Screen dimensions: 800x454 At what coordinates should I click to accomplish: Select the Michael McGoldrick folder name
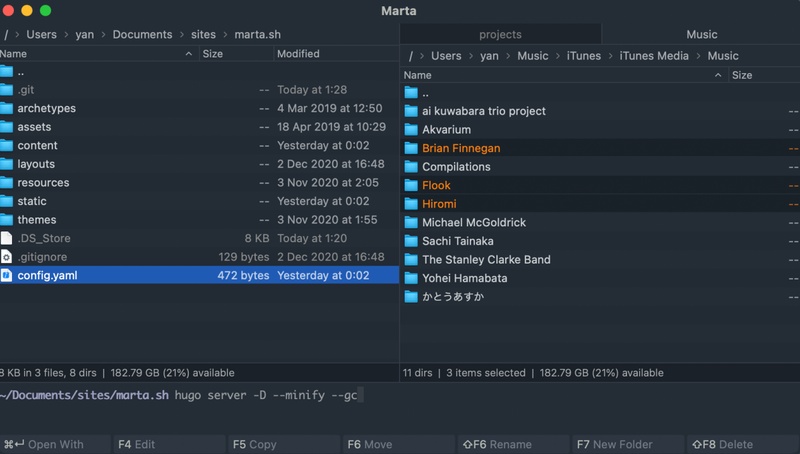474,222
